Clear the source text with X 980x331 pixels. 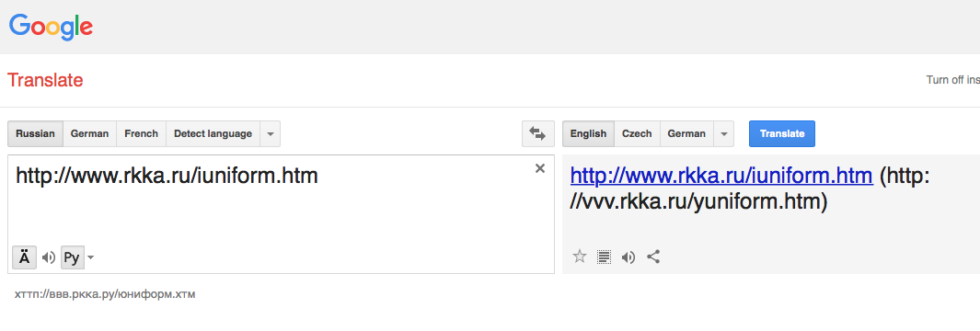point(540,168)
